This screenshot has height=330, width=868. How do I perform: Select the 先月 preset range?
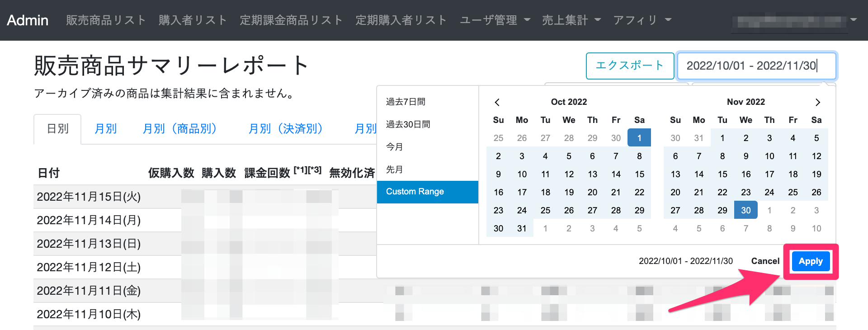(x=394, y=170)
